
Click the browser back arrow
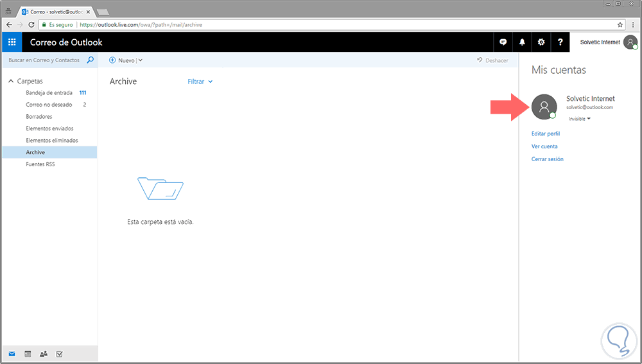(9, 24)
